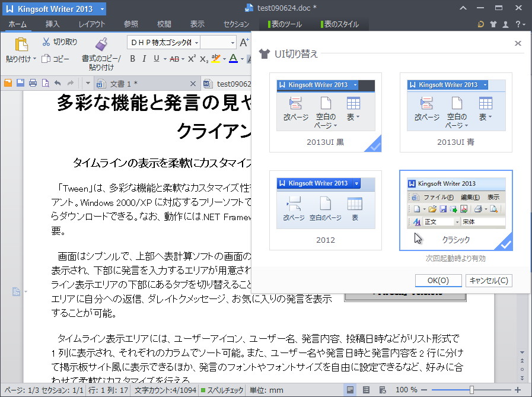Click the Cut (切り取り) icon
The image size is (532, 397).
tap(46, 42)
